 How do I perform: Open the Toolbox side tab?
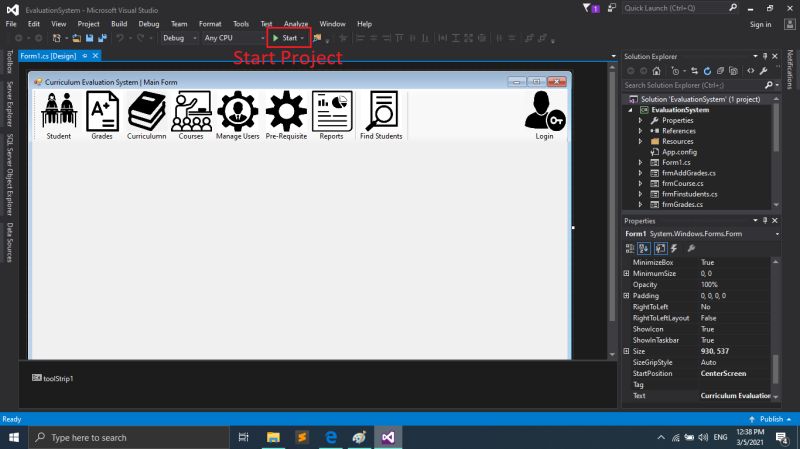(9, 62)
